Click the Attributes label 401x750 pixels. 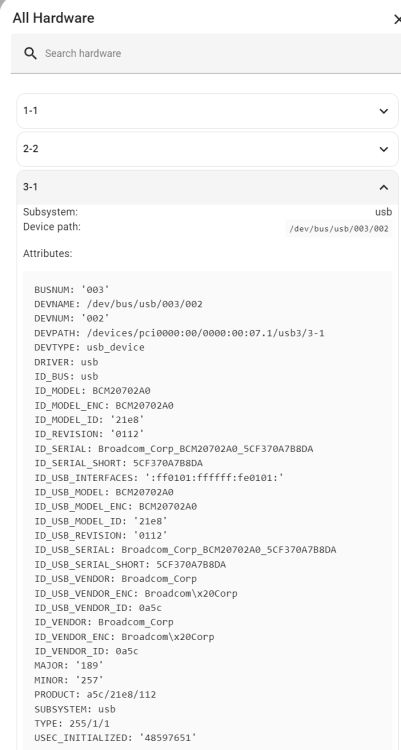47,254
